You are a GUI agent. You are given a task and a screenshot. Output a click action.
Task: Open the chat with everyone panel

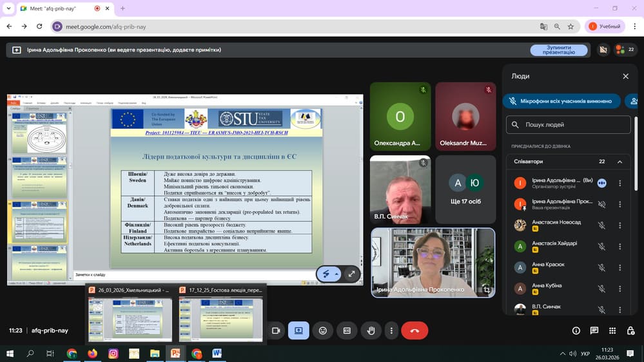pyautogui.click(x=594, y=330)
